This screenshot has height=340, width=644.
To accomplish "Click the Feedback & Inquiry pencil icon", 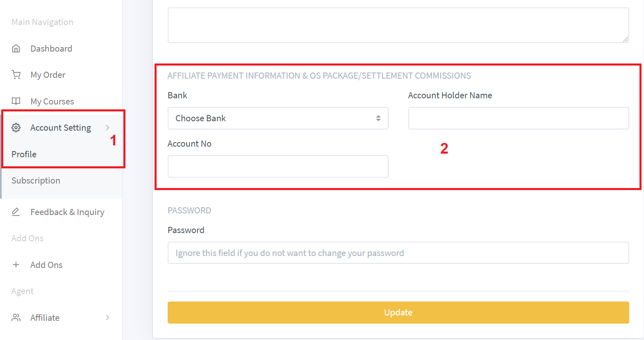I will [x=16, y=212].
